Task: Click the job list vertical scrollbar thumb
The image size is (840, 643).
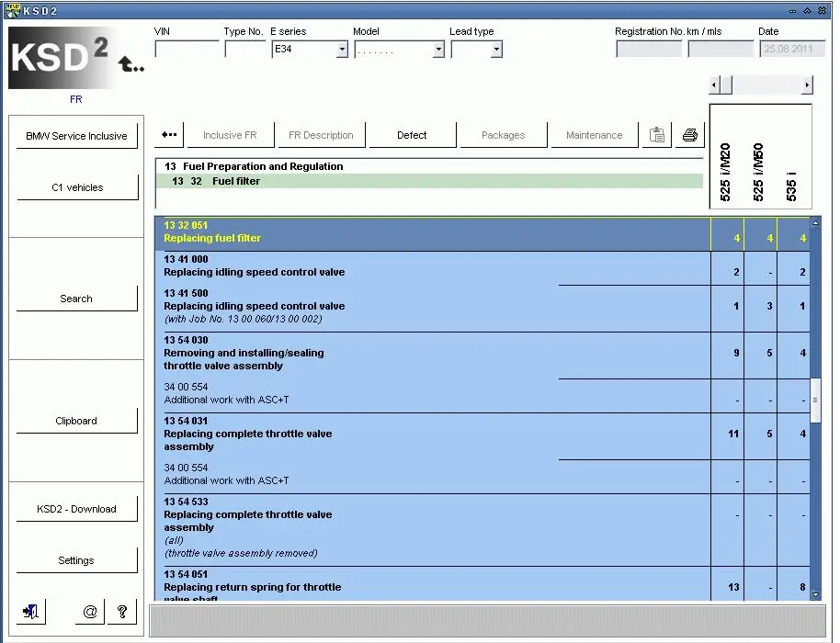Action: (x=815, y=400)
